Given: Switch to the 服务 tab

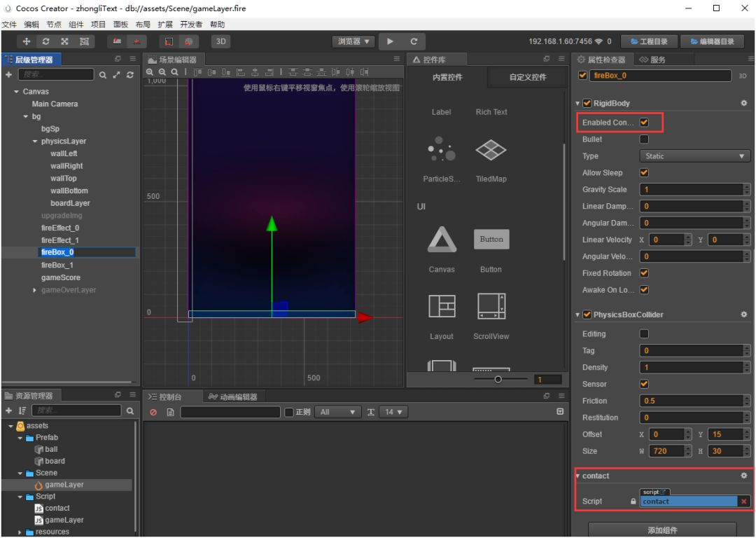Looking at the screenshot, I should coord(652,60).
